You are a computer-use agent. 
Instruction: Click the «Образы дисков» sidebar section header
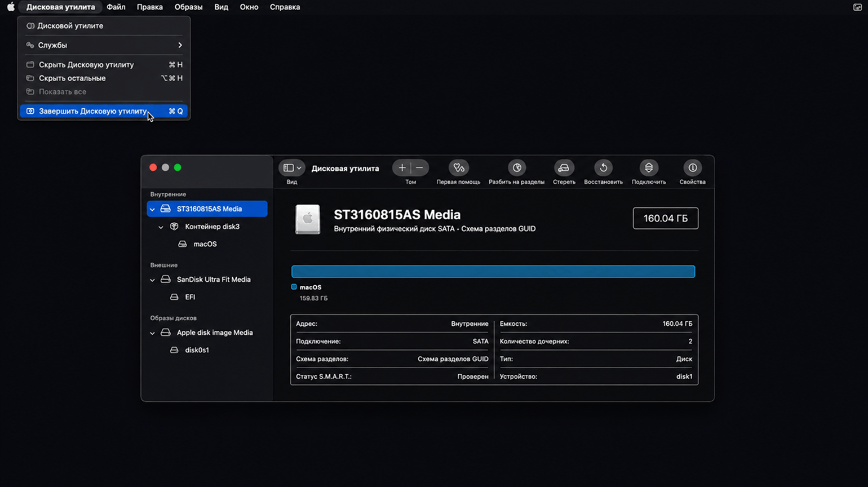[x=173, y=318]
